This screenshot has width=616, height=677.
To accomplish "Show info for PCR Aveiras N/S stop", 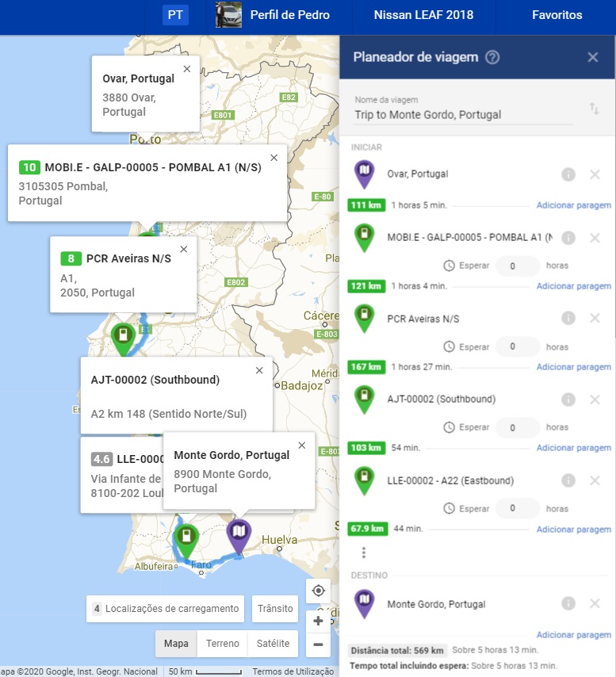I will click(568, 318).
